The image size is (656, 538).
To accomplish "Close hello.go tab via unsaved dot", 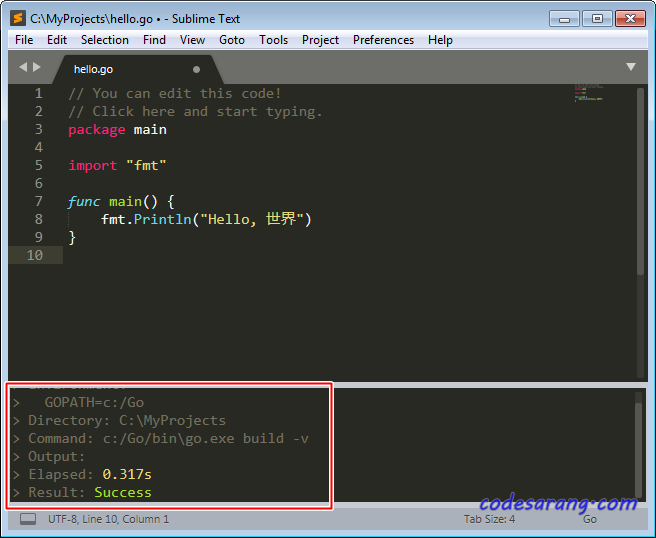I will coord(196,69).
